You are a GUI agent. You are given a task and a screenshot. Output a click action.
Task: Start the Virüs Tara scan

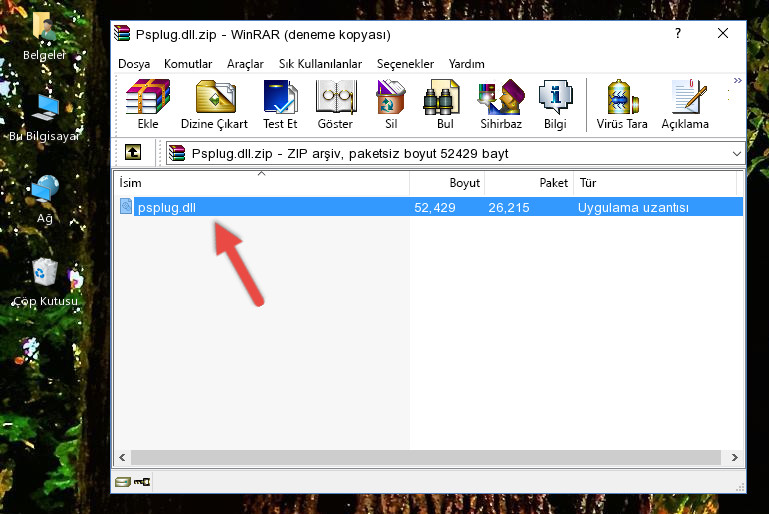[x=622, y=104]
